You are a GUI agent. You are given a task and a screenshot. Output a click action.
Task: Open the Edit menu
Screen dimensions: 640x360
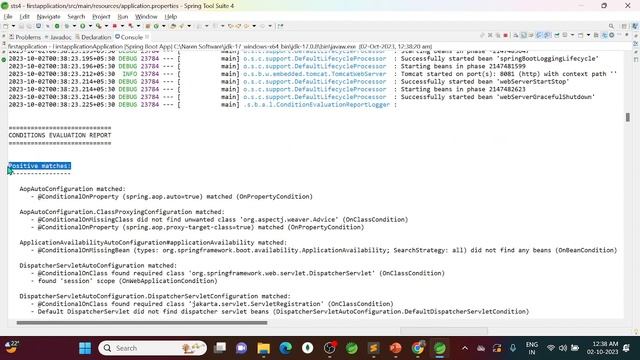[x=24, y=17]
